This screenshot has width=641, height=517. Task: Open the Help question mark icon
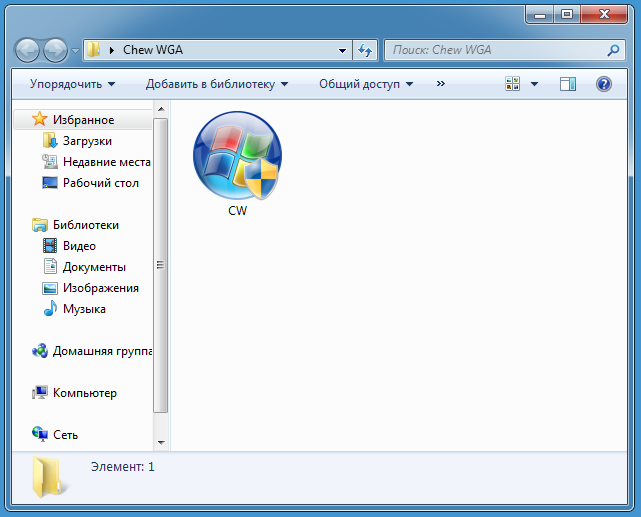pyautogui.click(x=604, y=84)
